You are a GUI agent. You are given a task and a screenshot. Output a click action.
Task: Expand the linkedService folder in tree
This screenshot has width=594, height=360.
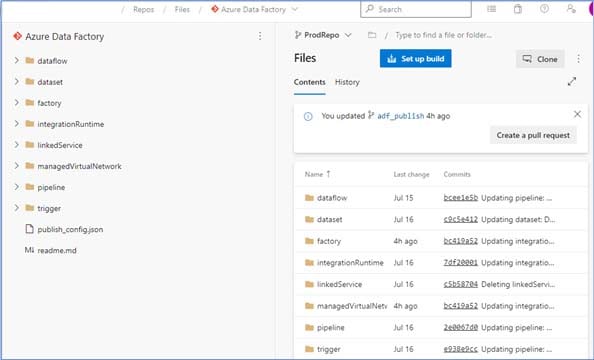(x=16, y=145)
